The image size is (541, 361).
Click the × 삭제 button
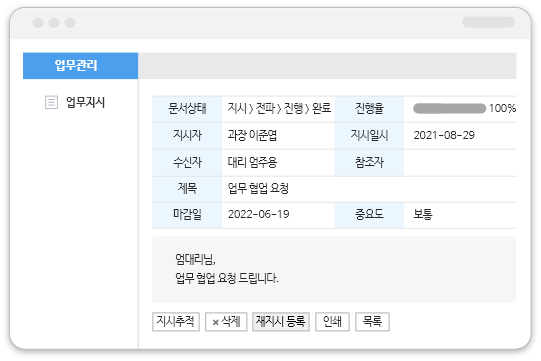(x=226, y=322)
